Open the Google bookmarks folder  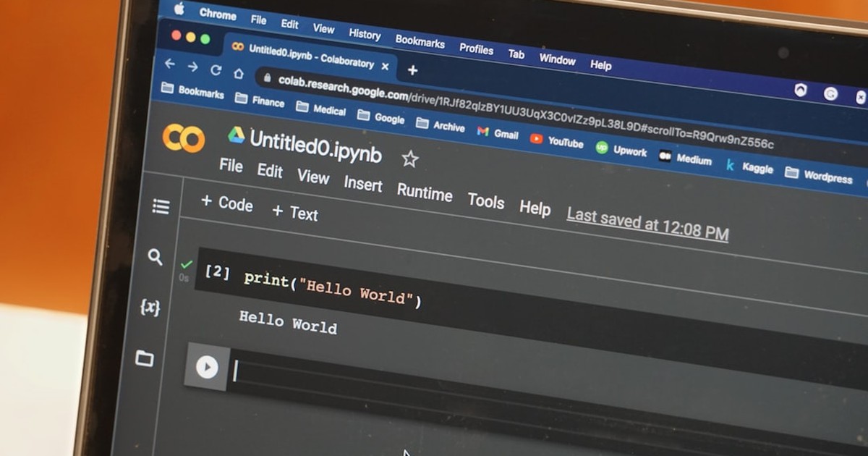click(x=381, y=117)
